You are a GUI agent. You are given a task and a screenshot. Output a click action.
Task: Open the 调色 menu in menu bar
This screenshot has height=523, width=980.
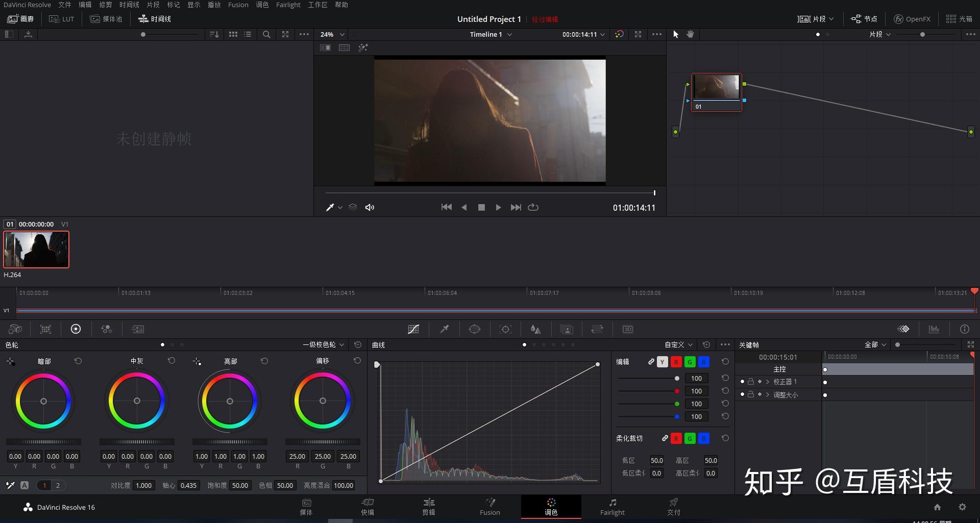point(262,5)
